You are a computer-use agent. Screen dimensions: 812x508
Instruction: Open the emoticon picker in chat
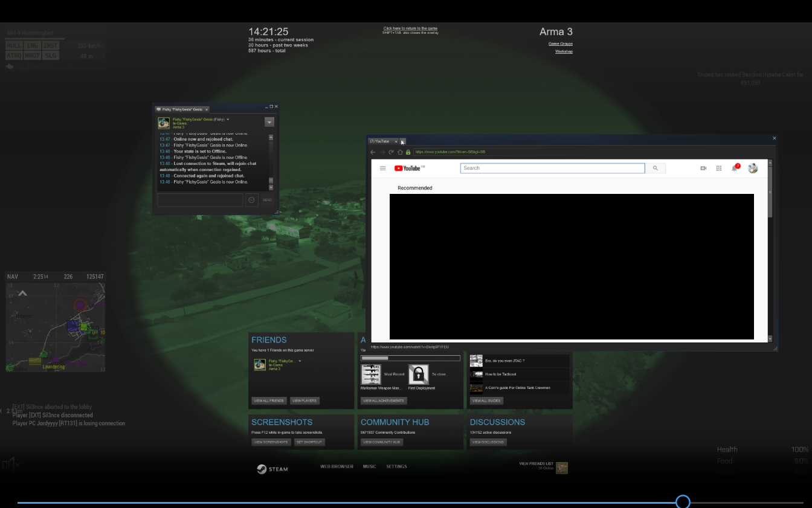252,200
